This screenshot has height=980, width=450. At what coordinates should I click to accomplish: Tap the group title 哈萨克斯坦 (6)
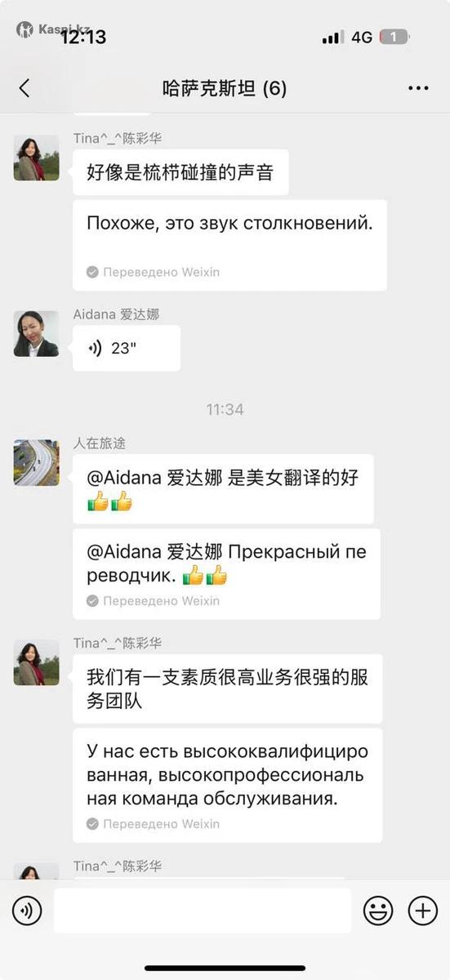pyautogui.click(x=225, y=88)
